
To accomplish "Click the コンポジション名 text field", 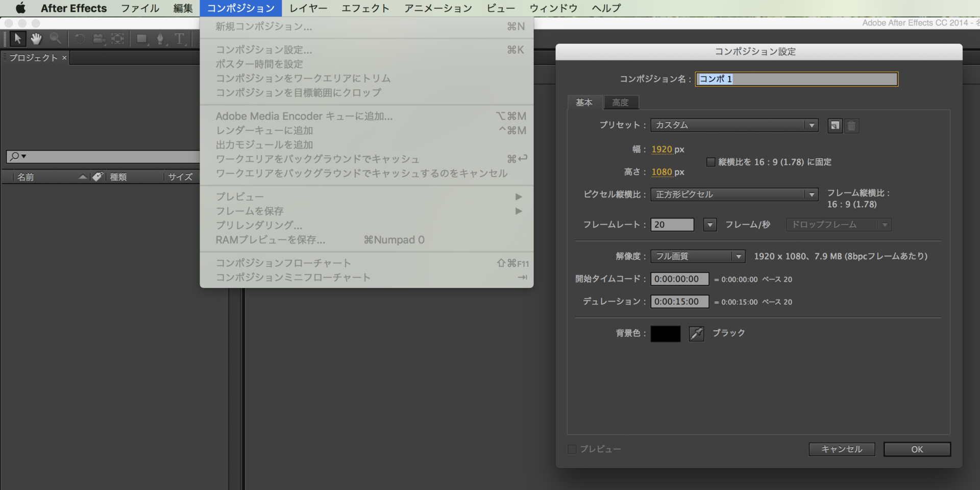I will click(797, 79).
